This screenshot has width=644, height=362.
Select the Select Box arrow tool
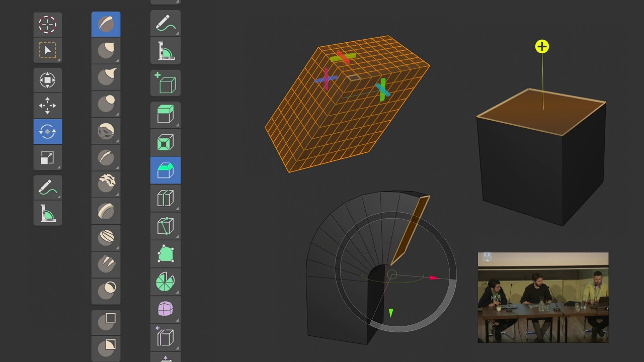47,50
